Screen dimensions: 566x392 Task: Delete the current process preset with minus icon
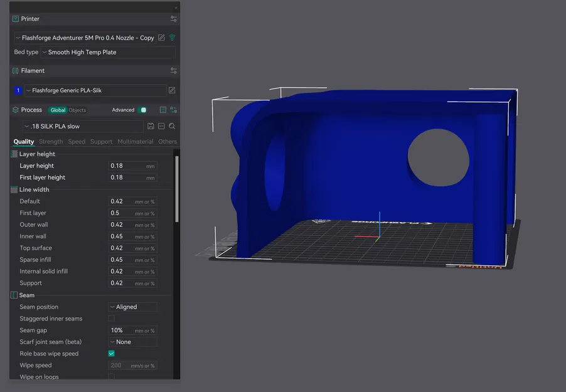(162, 125)
